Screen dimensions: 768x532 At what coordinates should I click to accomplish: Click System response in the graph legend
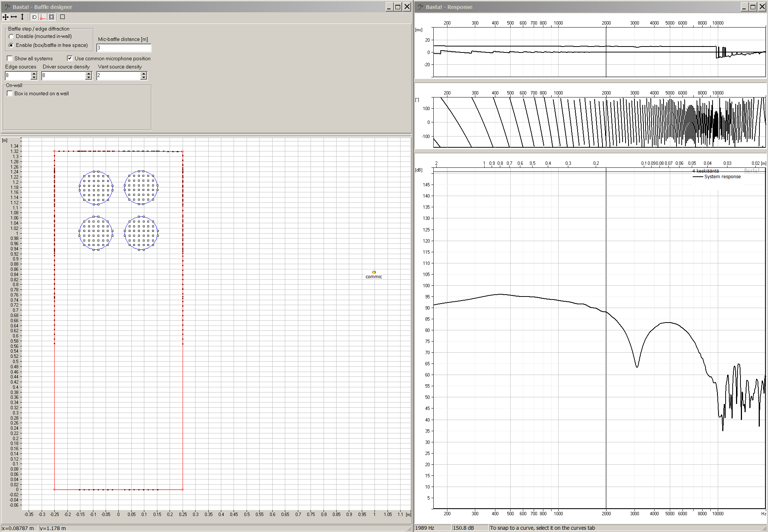click(x=722, y=177)
